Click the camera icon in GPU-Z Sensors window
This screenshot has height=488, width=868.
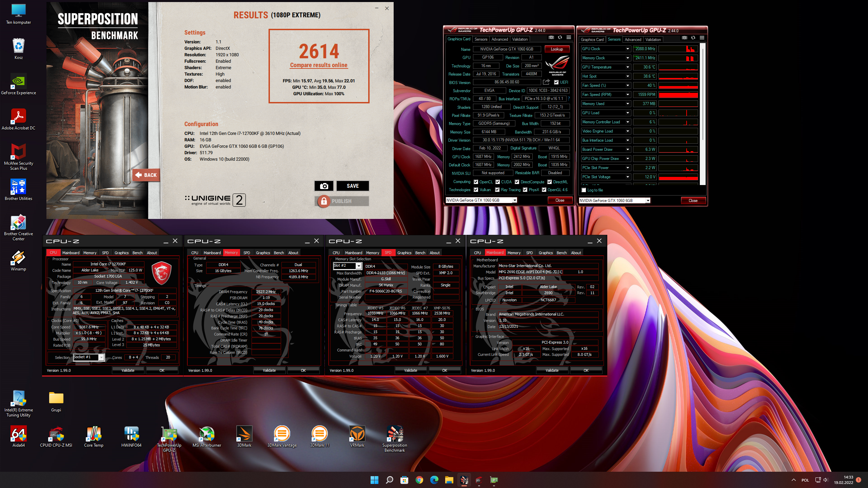tap(685, 38)
